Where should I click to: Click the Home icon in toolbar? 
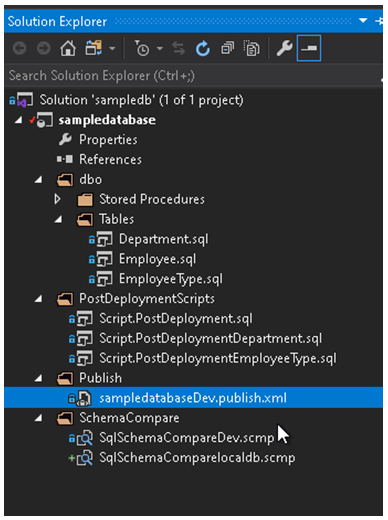pos(68,49)
